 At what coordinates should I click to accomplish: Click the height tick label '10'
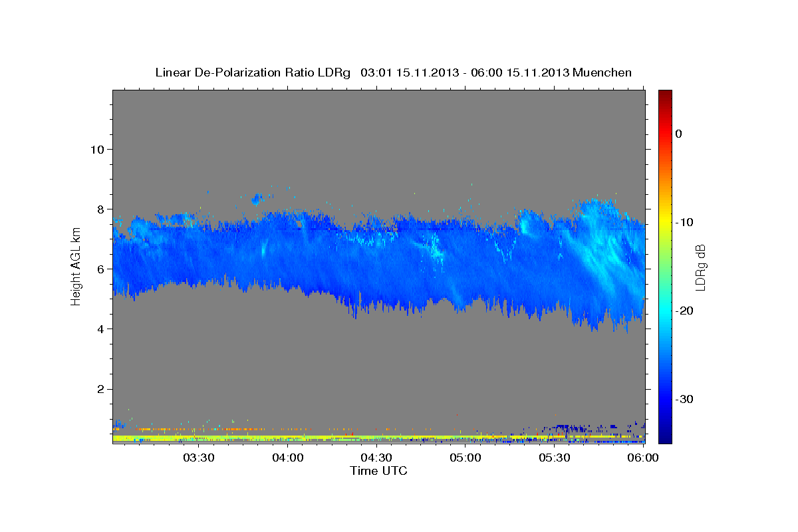tap(96, 149)
